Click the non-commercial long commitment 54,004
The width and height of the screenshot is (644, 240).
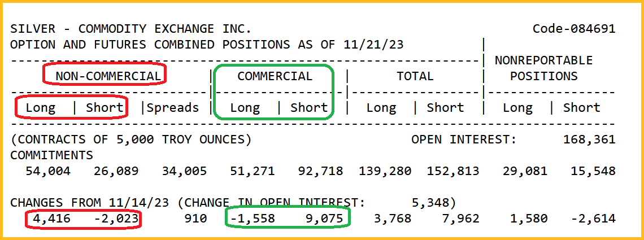tap(48, 171)
